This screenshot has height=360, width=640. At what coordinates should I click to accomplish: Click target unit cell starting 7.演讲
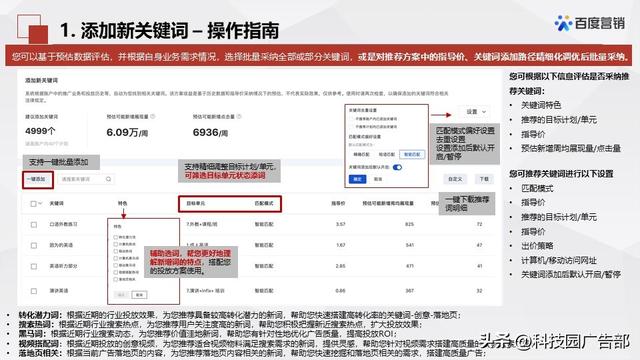205,291
